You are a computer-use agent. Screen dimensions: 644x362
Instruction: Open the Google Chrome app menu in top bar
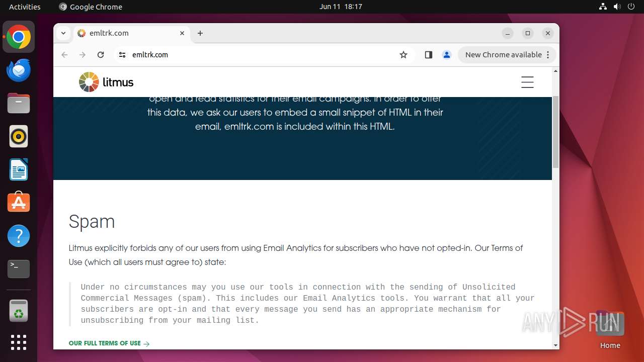pos(91,7)
